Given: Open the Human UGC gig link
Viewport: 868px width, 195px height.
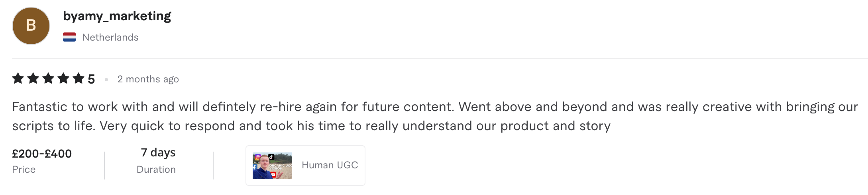Looking at the screenshot, I should click(330, 165).
